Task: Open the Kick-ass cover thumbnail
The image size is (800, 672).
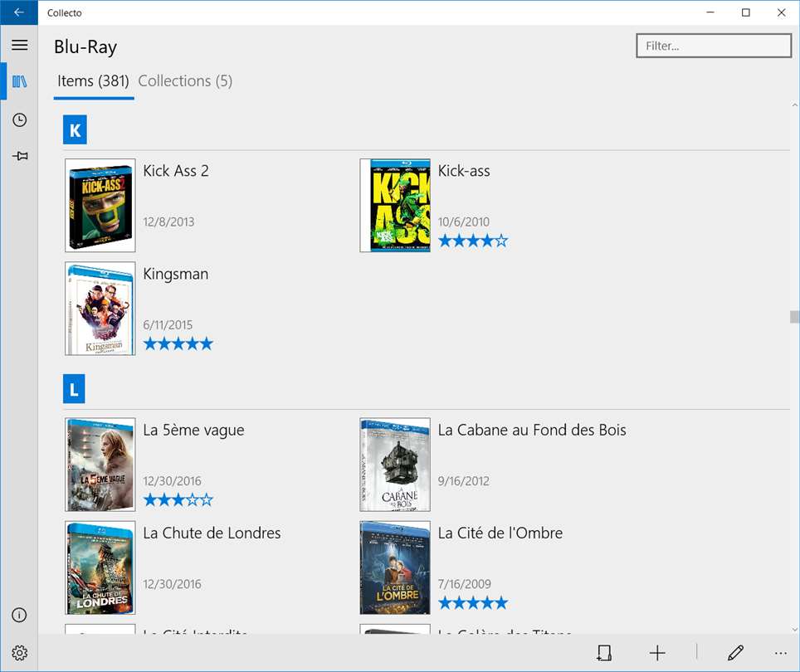Action: (x=395, y=205)
